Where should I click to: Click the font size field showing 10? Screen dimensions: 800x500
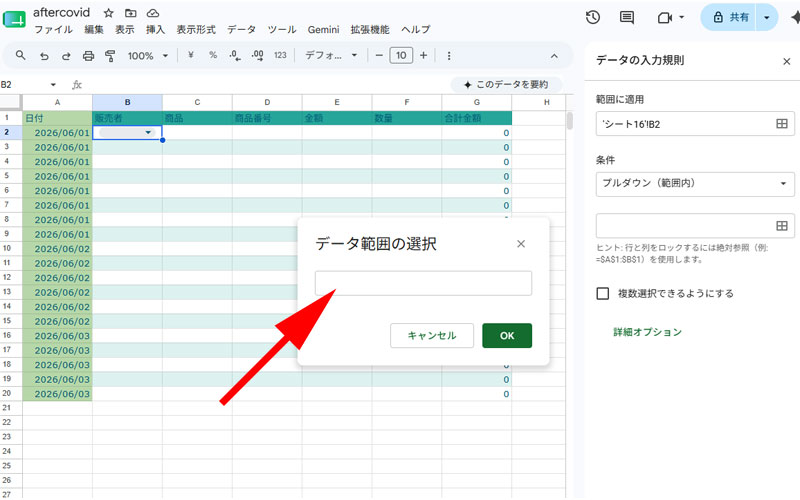pos(401,56)
